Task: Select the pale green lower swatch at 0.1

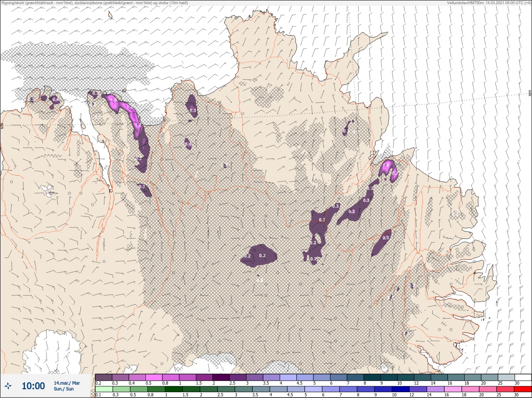Action: coord(103,390)
